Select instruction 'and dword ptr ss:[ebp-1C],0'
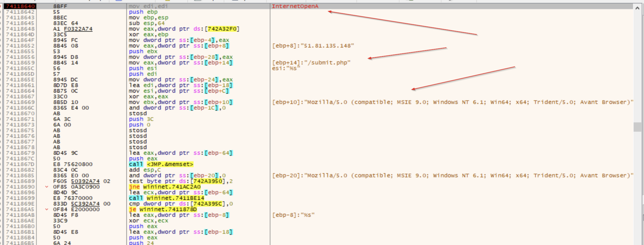 click(177, 108)
